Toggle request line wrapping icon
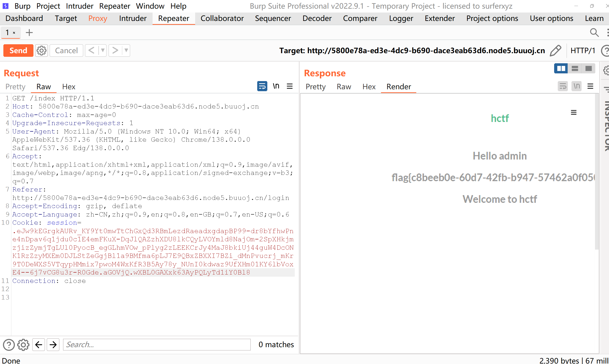The height and width of the screenshot is (364, 609). coord(262,86)
